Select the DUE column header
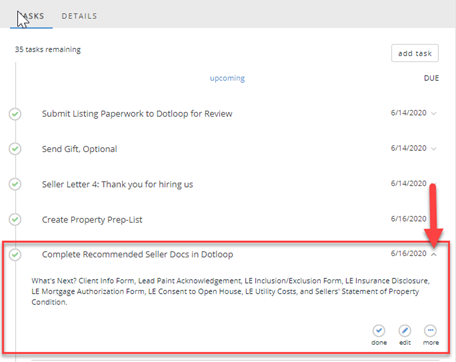 pos(431,78)
